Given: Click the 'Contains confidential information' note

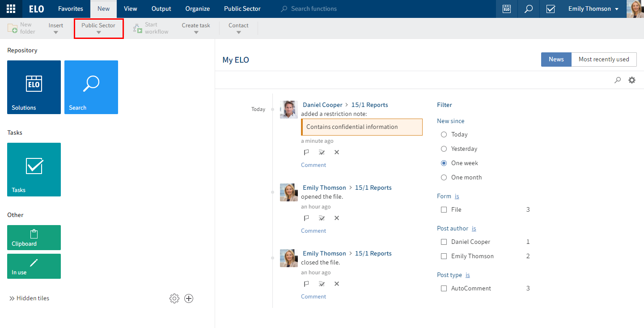Looking at the screenshot, I should [362, 127].
